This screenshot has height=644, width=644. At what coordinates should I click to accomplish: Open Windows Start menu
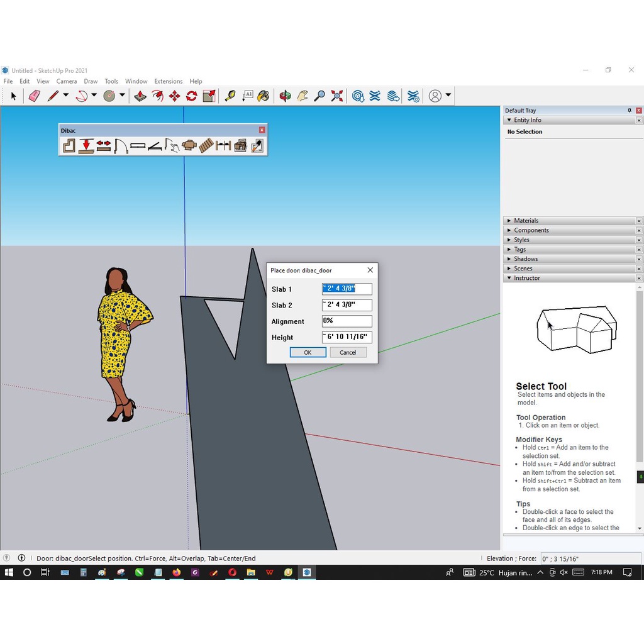[x=9, y=572]
